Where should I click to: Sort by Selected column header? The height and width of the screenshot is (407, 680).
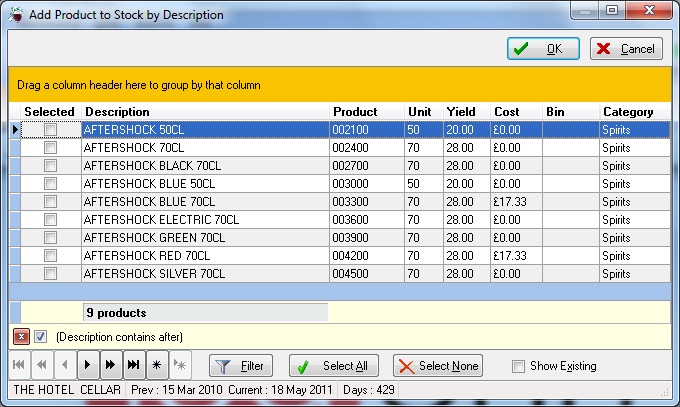tap(51, 112)
